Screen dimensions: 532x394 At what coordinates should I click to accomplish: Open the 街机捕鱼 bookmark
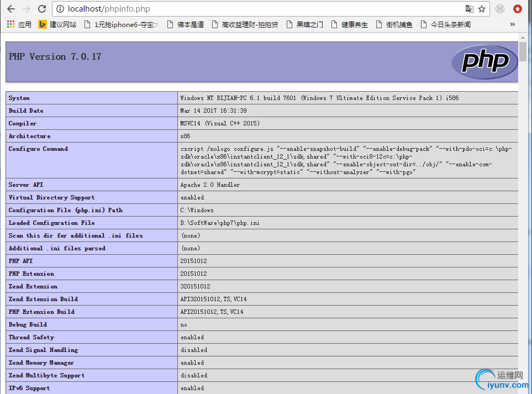(394, 24)
